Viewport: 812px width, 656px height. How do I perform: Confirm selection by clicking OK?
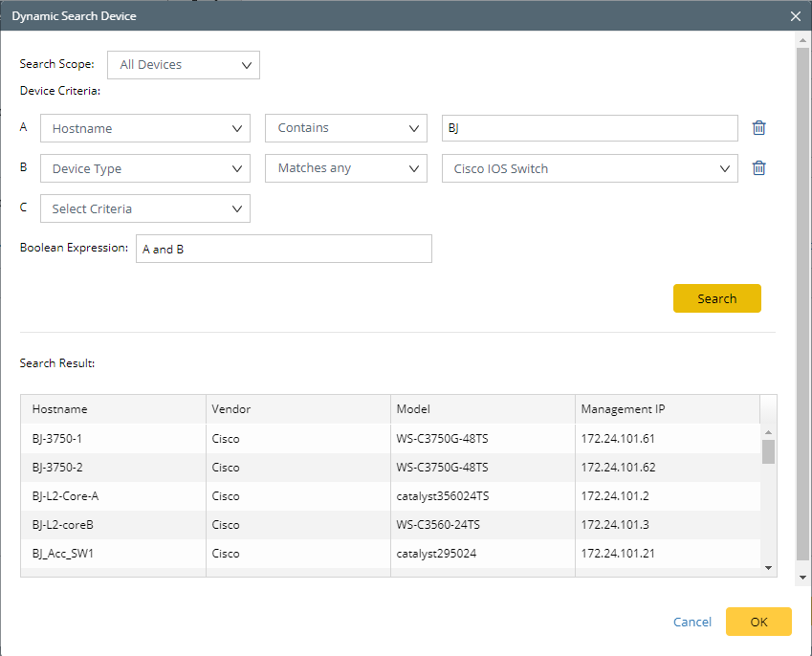[x=758, y=622]
